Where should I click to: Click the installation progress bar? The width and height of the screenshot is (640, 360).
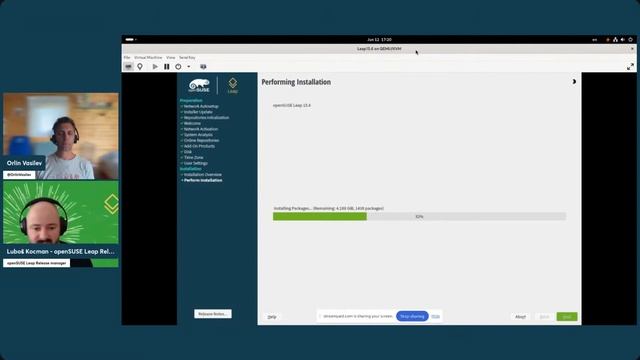(x=419, y=216)
